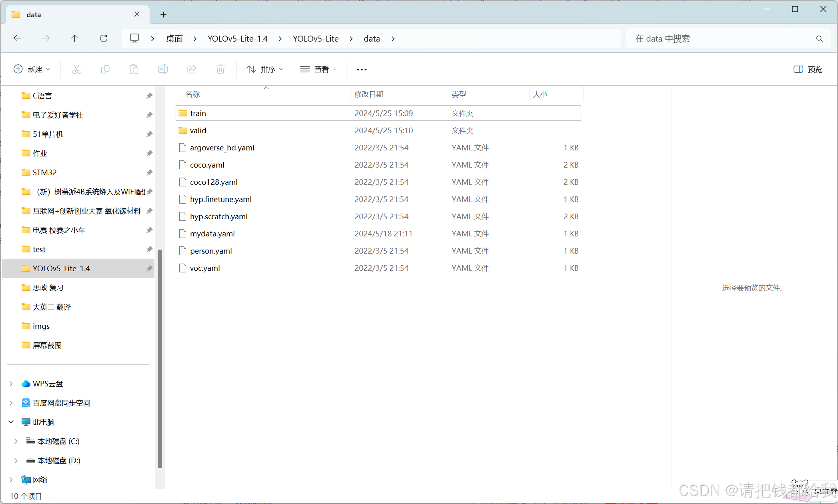Click the Paste clipboard icon

(x=134, y=69)
